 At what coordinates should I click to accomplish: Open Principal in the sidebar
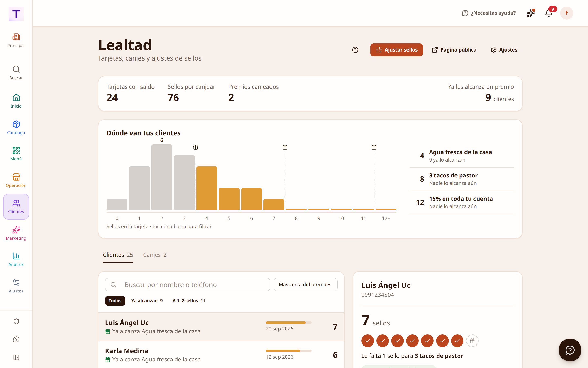pyautogui.click(x=16, y=41)
